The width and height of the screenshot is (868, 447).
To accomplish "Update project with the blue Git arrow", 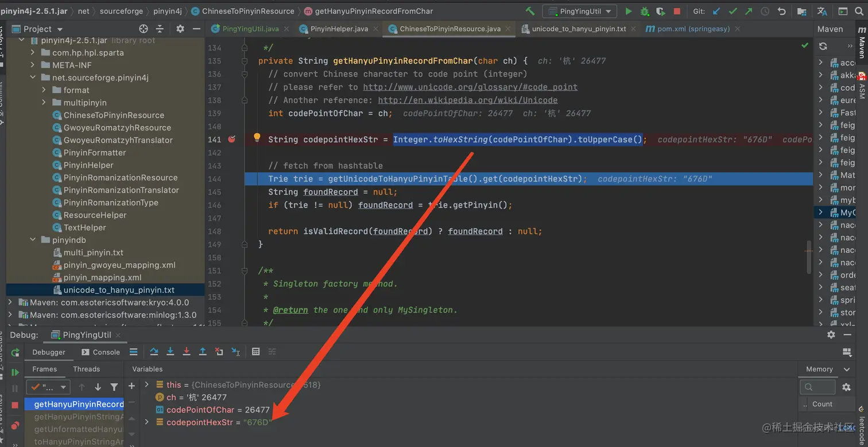I will (716, 11).
